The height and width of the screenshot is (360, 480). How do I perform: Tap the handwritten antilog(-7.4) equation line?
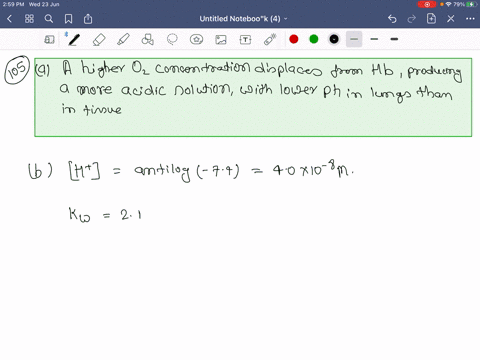tap(192, 171)
